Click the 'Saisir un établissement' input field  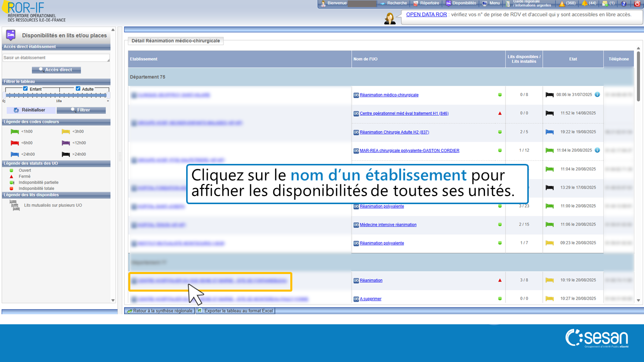[56, 58]
